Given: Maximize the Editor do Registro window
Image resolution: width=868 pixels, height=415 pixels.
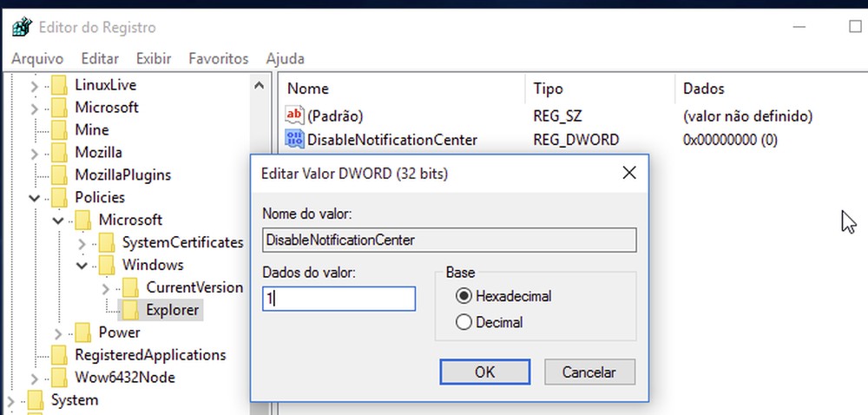Looking at the screenshot, I should point(855,27).
